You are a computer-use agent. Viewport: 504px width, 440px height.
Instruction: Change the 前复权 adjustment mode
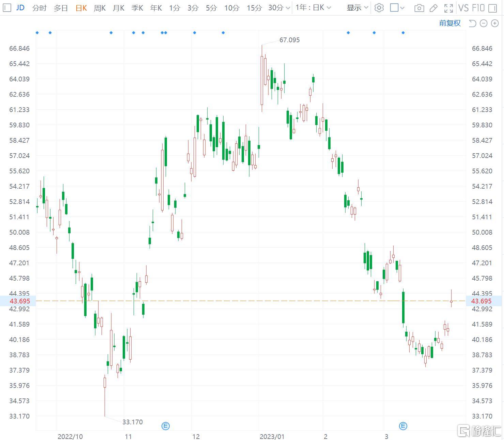(450, 23)
